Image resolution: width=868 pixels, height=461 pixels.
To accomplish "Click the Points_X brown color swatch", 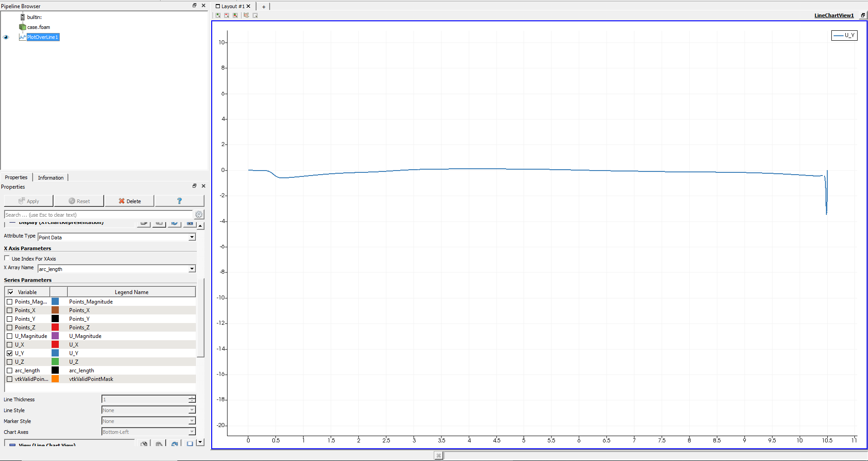I will point(55,310).
